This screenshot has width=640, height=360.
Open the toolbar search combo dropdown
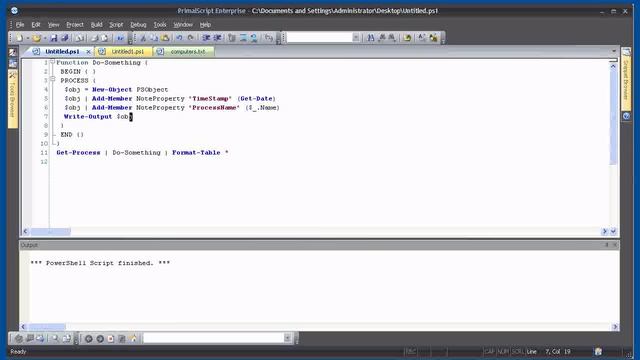pos(356,38)
